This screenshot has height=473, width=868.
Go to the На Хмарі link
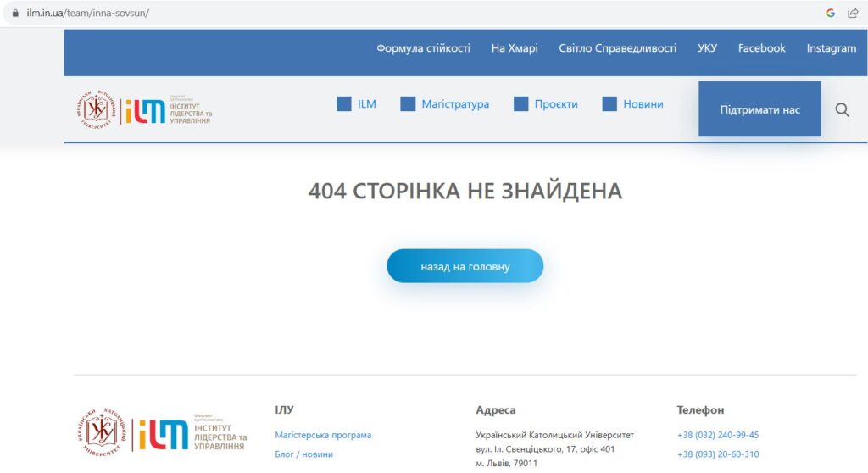pos(515,48)
